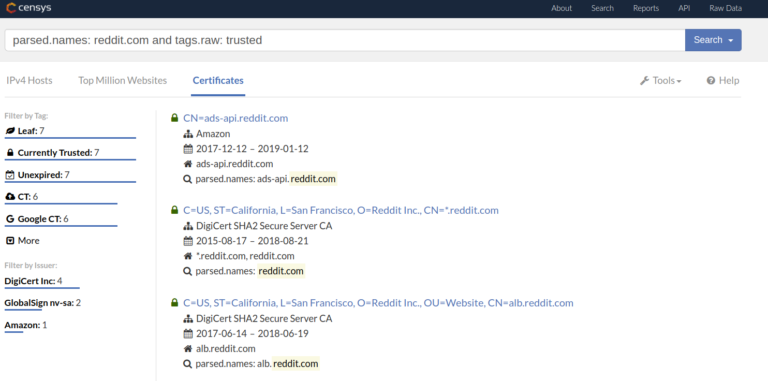Click the Censys logo icon

[x=11, y=8]
